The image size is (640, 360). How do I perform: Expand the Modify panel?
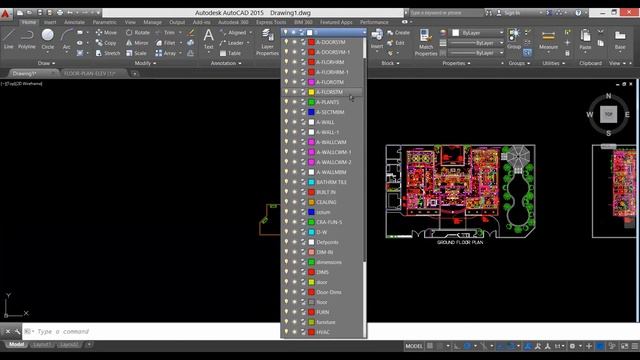(145, 63)
